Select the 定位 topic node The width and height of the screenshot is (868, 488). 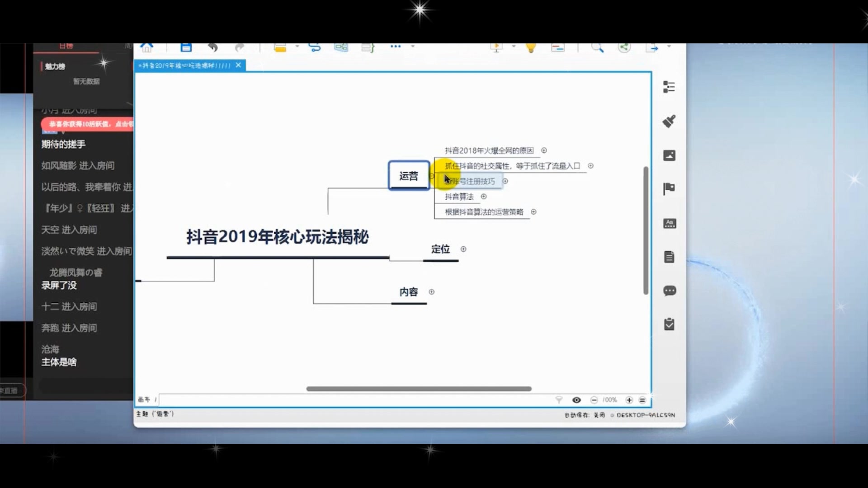pyautogui.click(x=440, y=249)
